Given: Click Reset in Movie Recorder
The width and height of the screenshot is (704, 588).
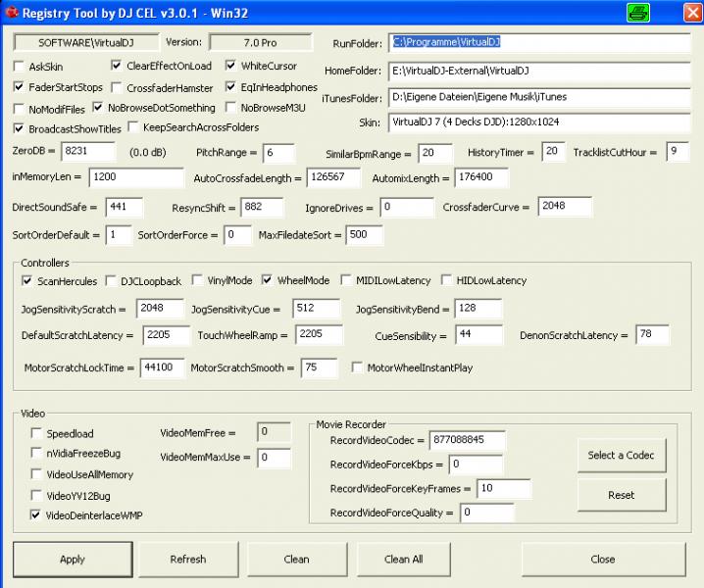Looking at the screenshot, I should click(622, 495).
